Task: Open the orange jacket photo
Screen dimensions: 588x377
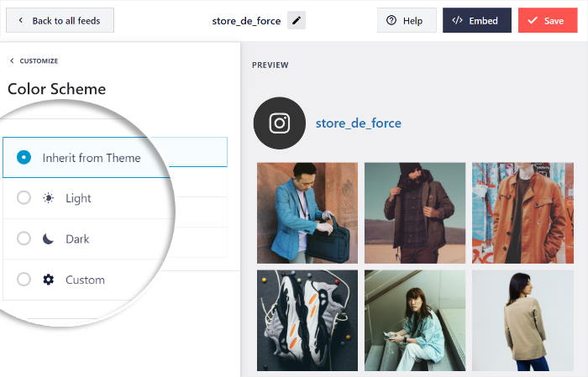Action: point(522,212)
